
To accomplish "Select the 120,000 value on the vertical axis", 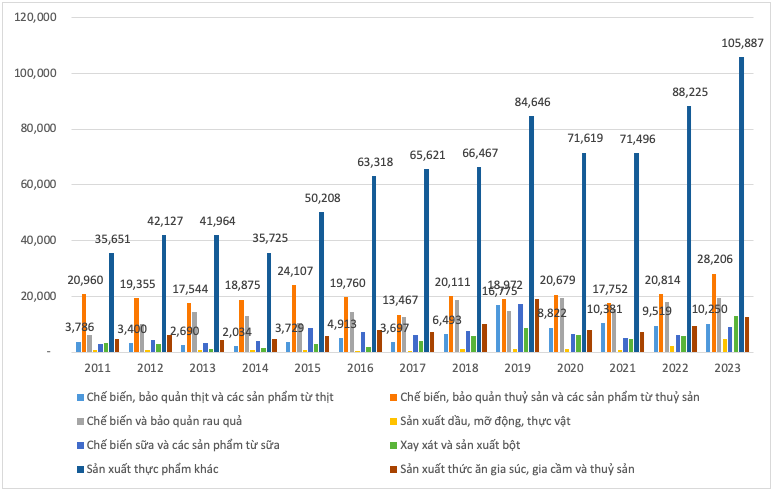I will (35, 18).
